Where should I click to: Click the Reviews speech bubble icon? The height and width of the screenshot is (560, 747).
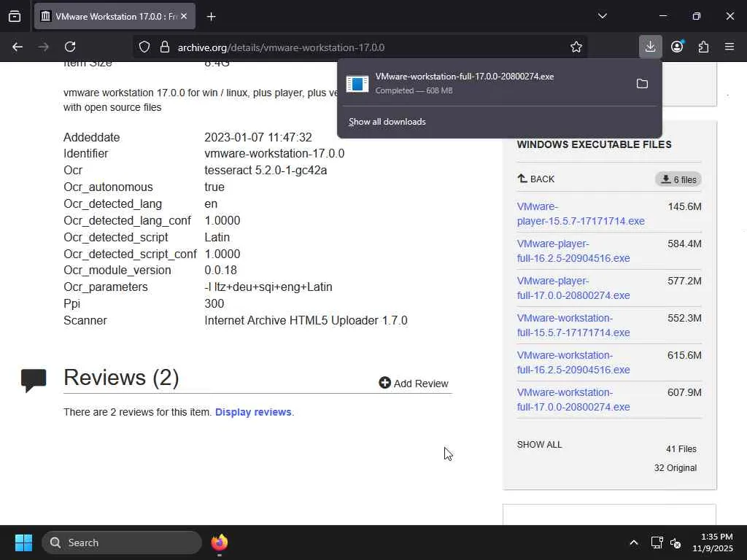click(x=34, y=380)
